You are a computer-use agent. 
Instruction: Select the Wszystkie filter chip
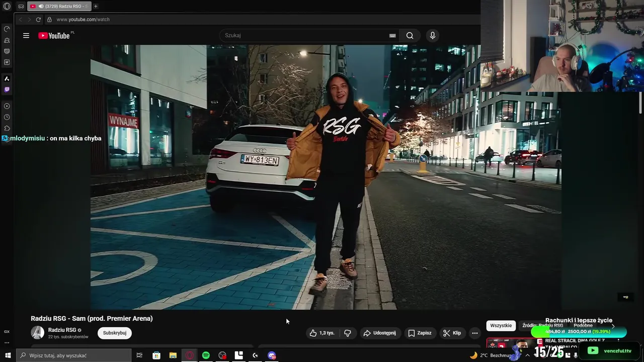501,326
